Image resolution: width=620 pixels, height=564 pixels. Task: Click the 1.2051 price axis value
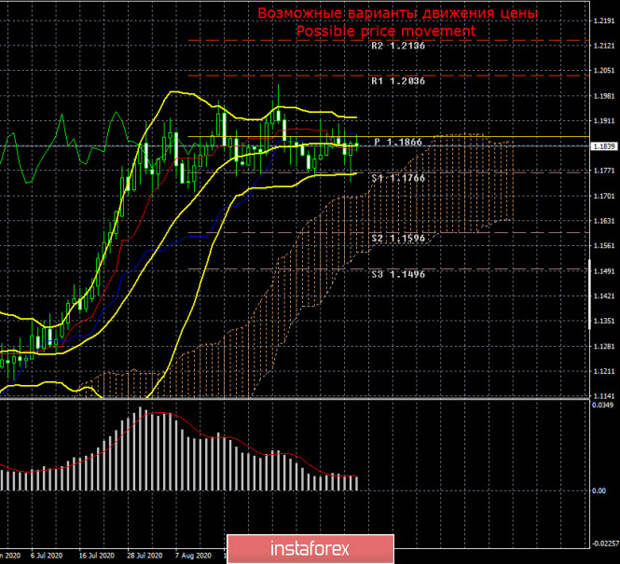[x=604, y=71]
